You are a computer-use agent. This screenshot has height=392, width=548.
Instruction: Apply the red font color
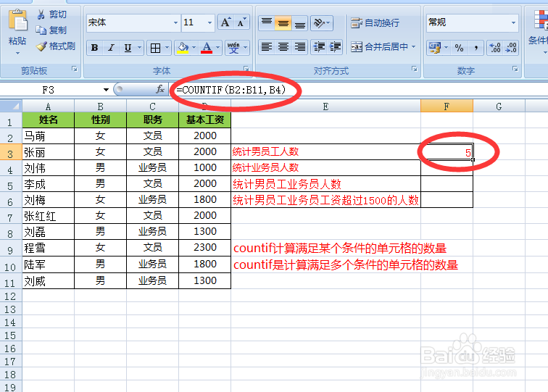[x=207, y=48]
